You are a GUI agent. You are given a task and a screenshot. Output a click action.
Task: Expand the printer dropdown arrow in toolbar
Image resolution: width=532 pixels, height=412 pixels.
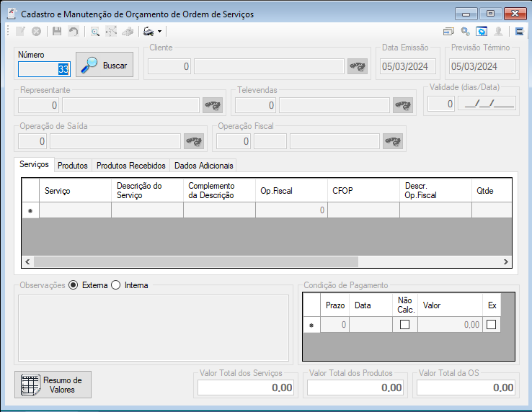159,32
